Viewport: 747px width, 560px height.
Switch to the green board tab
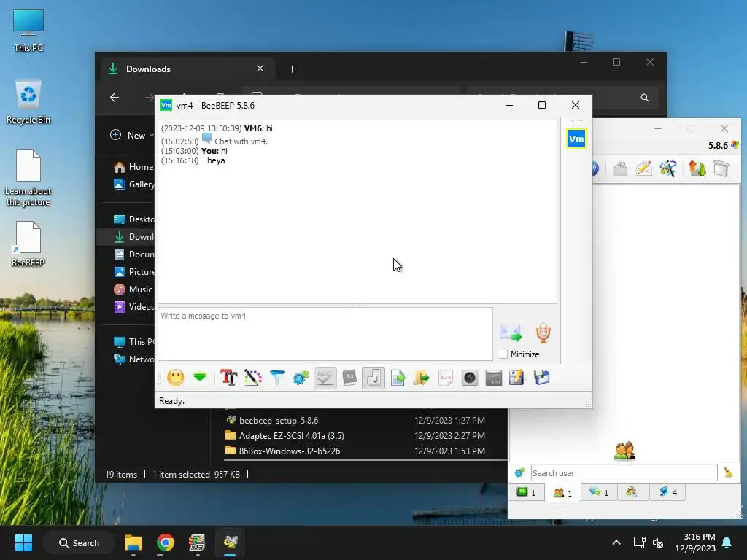[527, 492]
